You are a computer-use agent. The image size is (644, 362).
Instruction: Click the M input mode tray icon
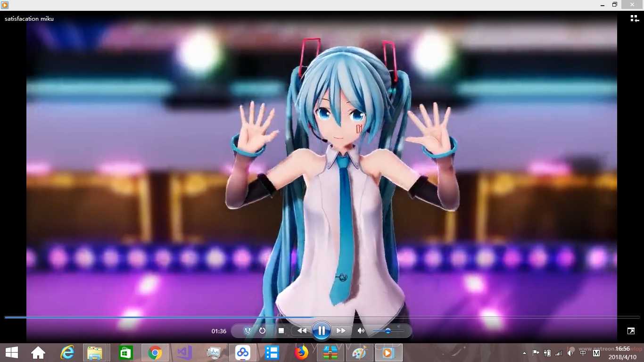pyautogui.click(x=596, y=353)
